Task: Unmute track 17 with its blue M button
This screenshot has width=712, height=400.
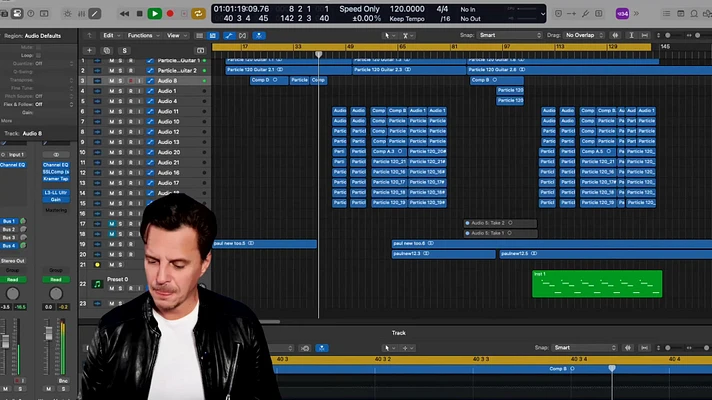Action: coord(111,224)
